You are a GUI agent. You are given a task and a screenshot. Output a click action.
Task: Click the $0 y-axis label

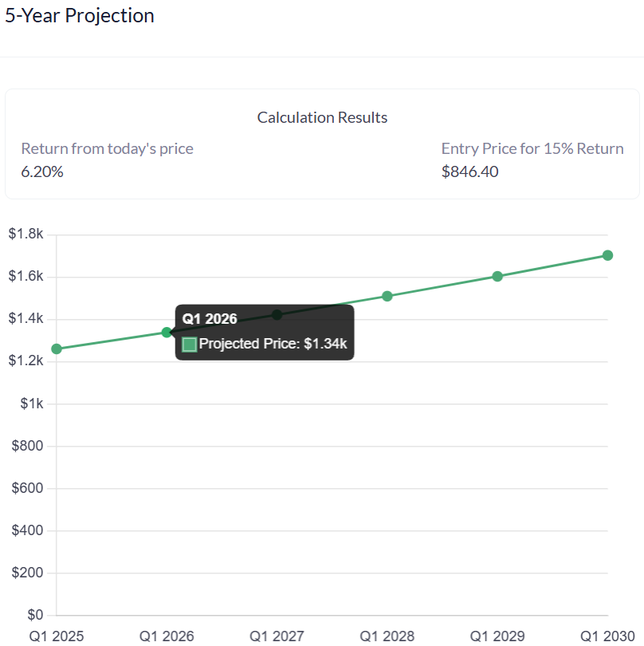36,615
